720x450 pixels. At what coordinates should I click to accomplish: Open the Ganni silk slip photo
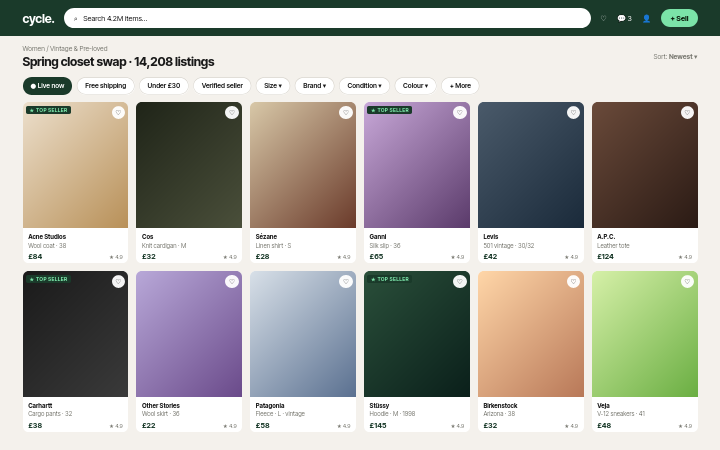pos(417,165)
